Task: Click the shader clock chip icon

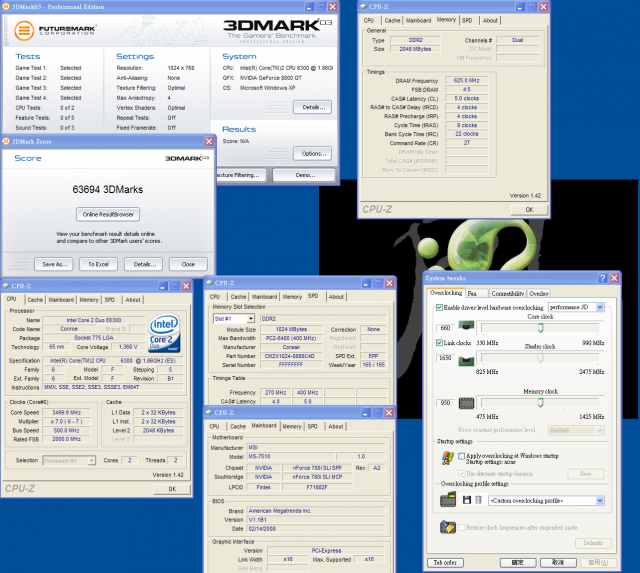Action: click(466, 360)
